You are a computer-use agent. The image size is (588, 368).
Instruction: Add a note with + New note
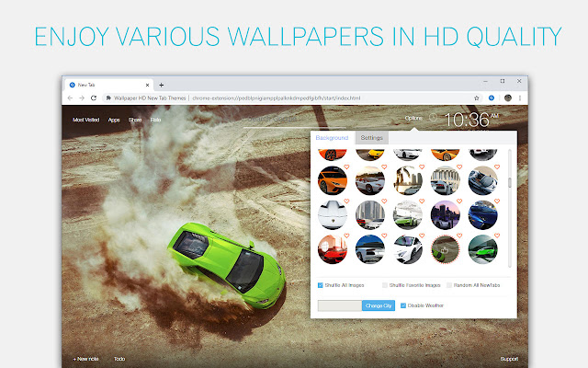point(85,359)
